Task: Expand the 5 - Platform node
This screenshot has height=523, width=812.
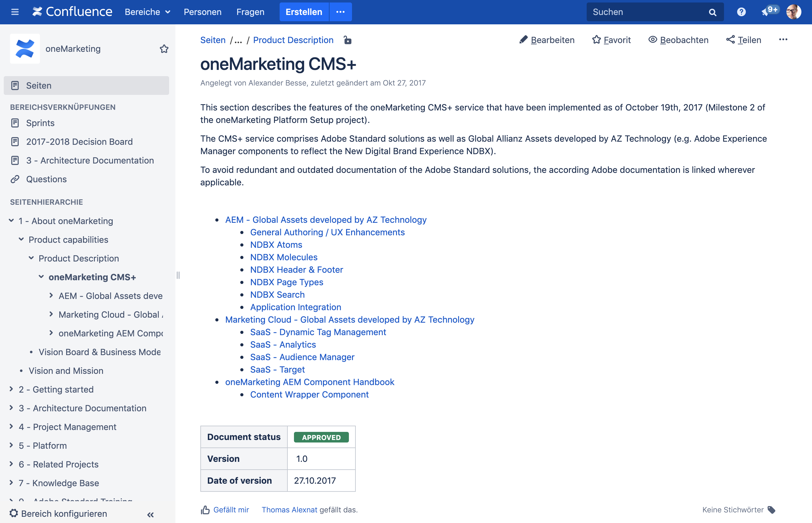Action: pyautogui.click(x=11, y=445)
